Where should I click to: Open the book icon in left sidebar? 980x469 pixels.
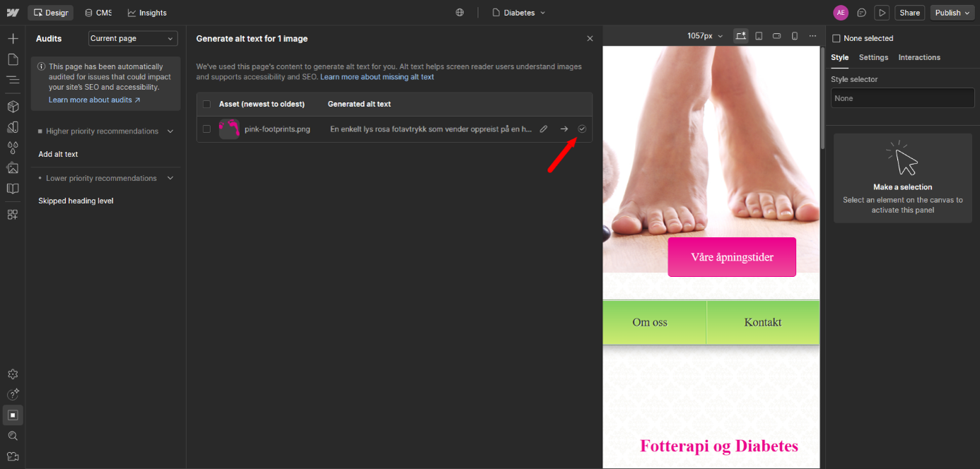(13, 189)
